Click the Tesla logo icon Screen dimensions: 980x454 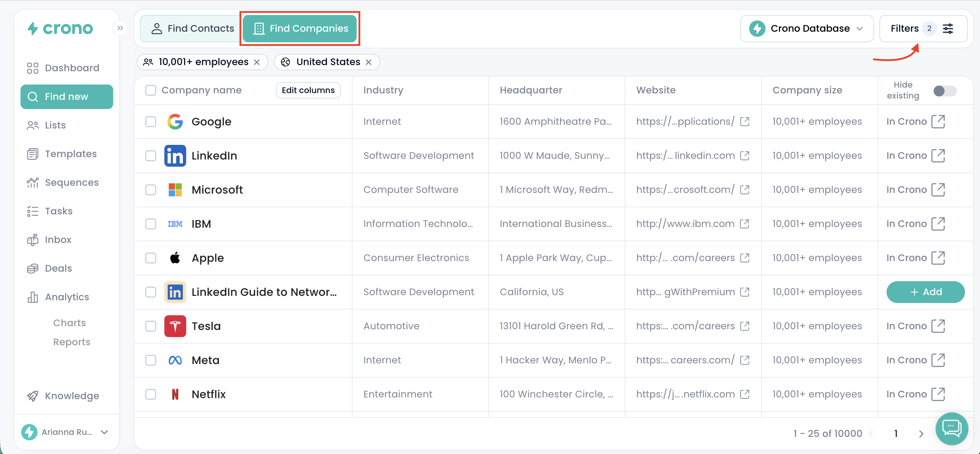click(x=175, y=326)
